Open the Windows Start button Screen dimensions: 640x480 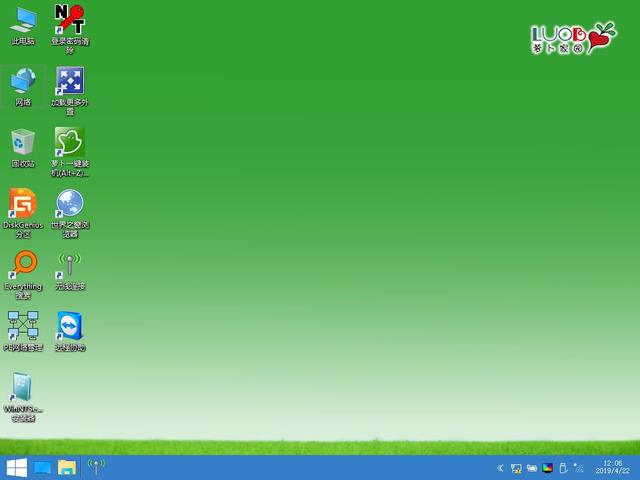tap(17, 468)
